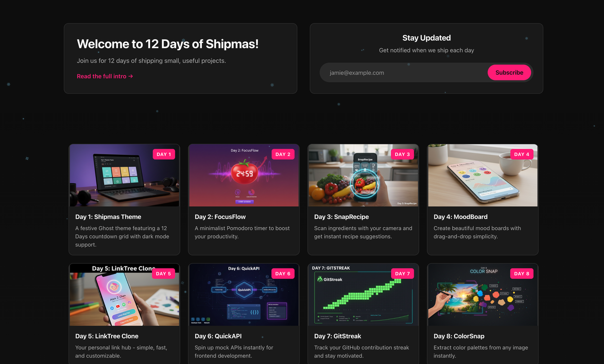This screenshot has width=604, height=364.
Task: Click the 'Day 5: LinkTree Clone' card title
Action: tap(107, 336)
